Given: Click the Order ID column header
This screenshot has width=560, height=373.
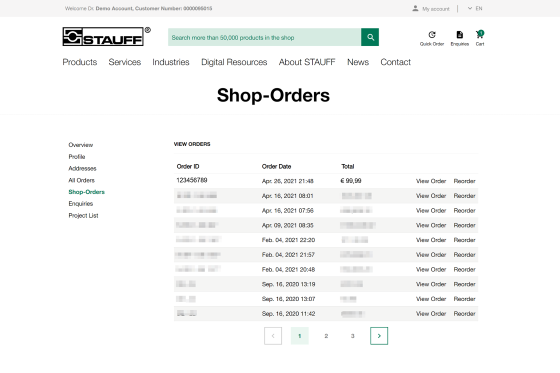Looking at the screenshot, I should click(188, 166).
